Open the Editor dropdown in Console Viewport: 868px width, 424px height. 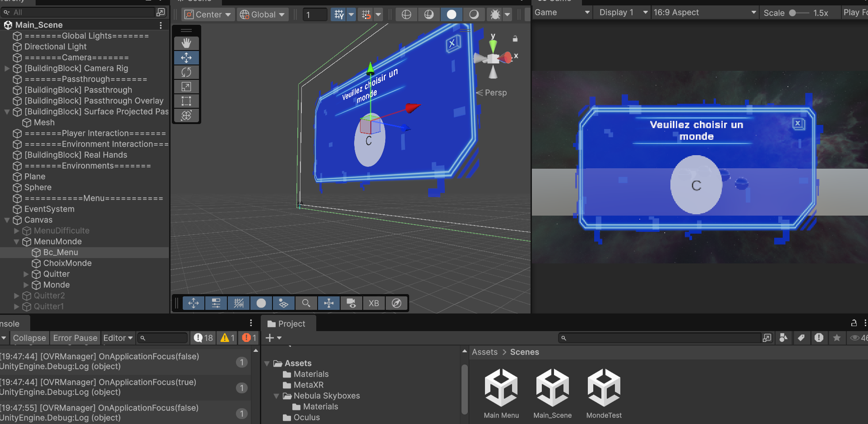118,338
